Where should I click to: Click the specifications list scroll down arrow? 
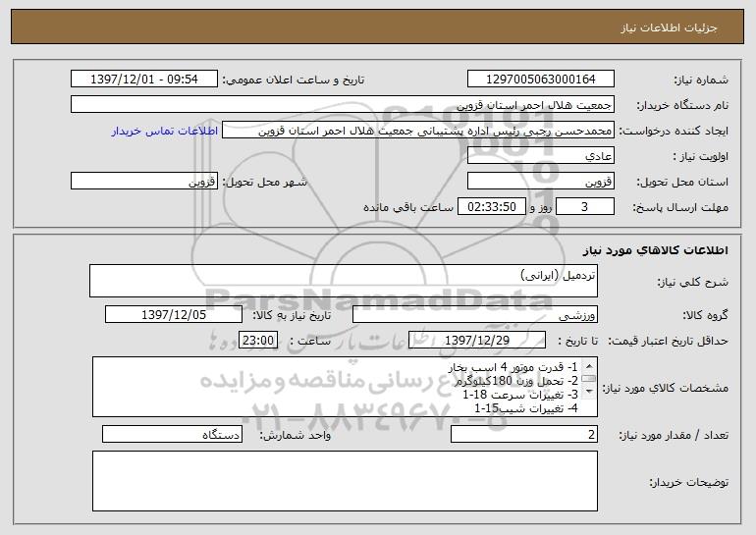pos(589,392)
